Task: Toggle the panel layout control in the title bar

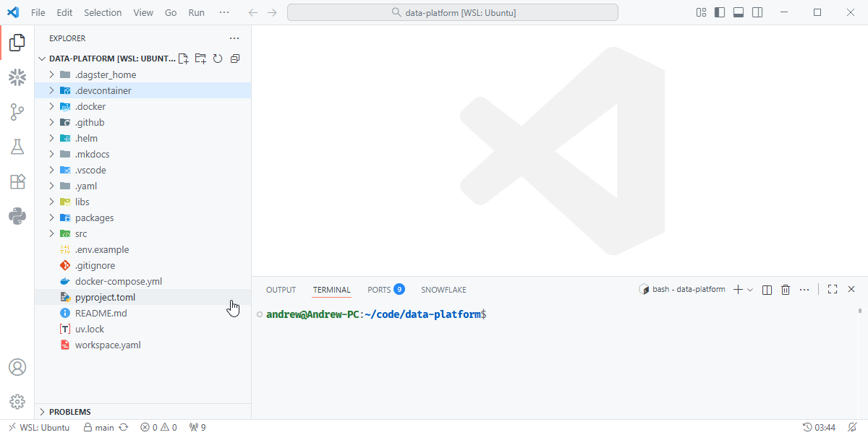Action: (738, 12)
